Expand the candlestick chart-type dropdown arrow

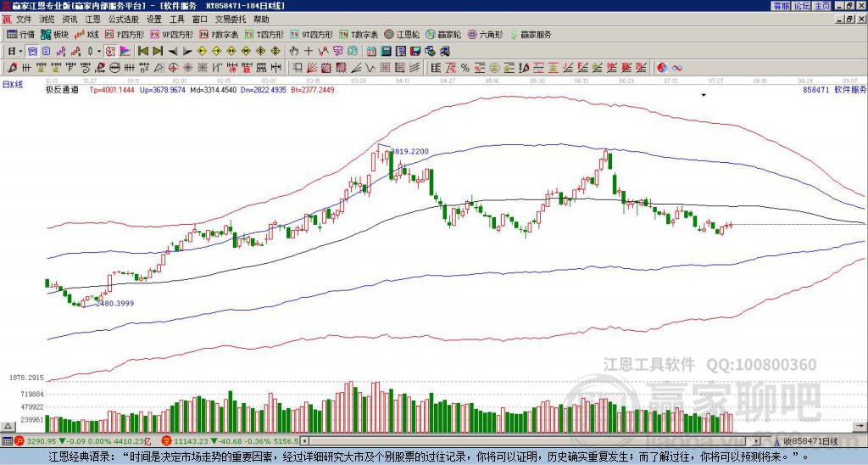pyautogui.click(x=99, y=52)
